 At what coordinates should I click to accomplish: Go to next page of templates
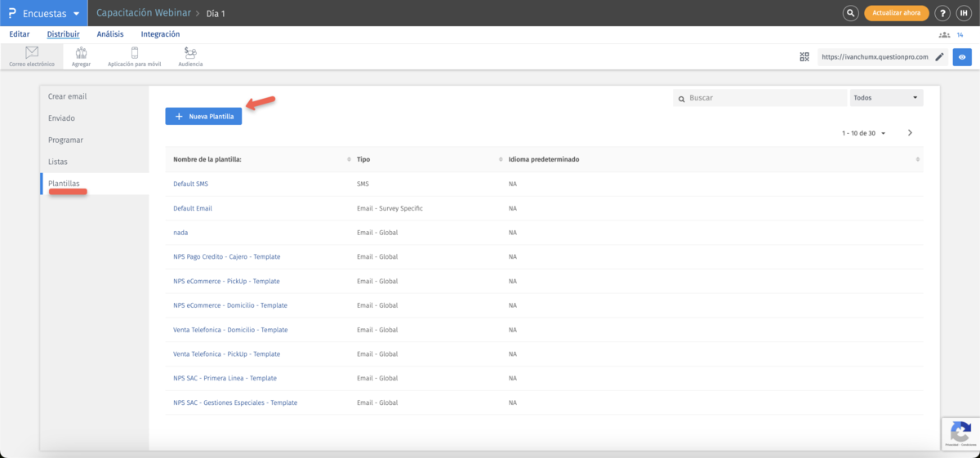pos(910,132)
